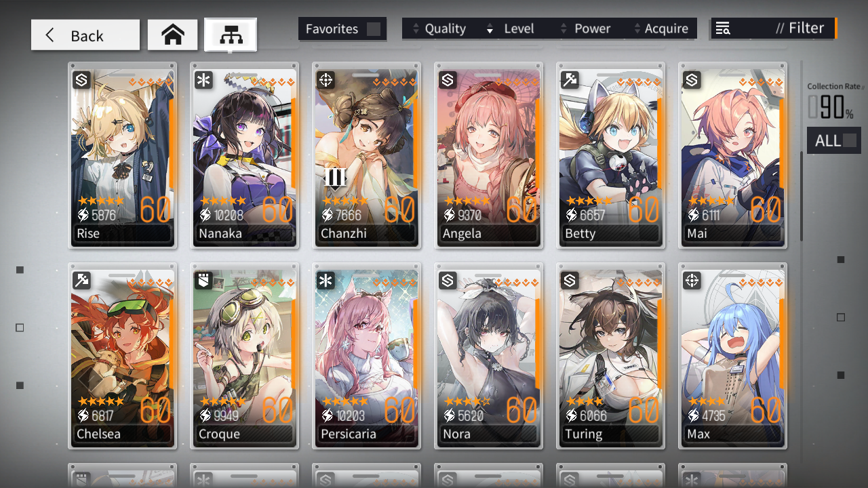868x488 pixels.
Task: Click the snowflake class icon on Nanaka's card
Action: [203, 81]
